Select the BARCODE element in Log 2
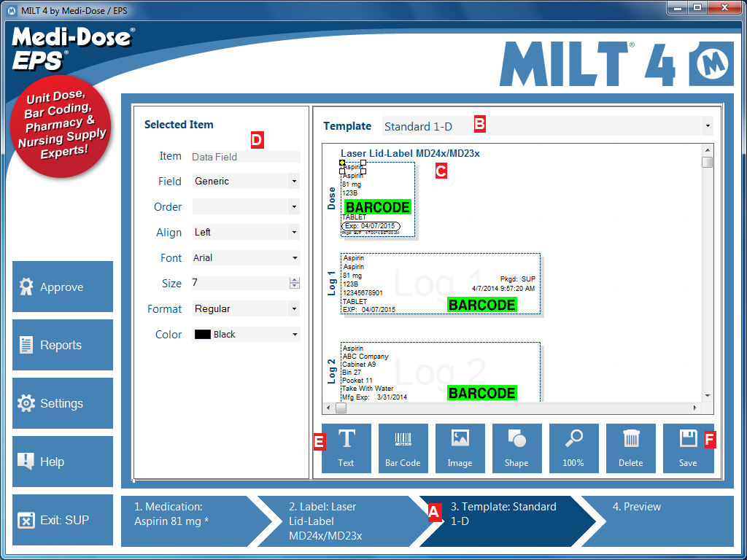The image size is (747, 560). [x=481, y=393]
